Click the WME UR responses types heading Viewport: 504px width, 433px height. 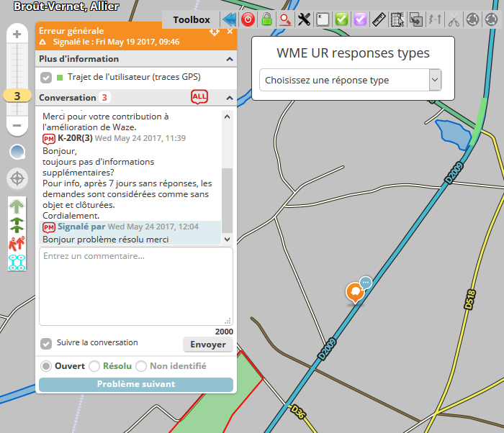(353, 53)
